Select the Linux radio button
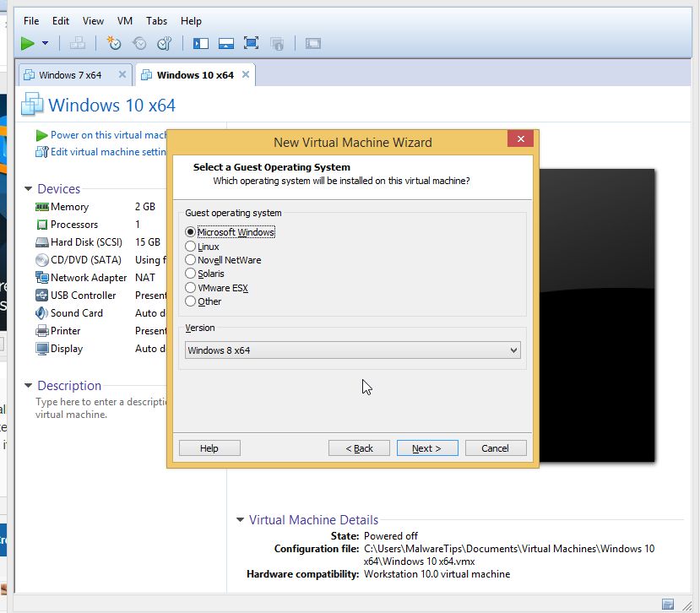The image size is (700, 613). 190,246
